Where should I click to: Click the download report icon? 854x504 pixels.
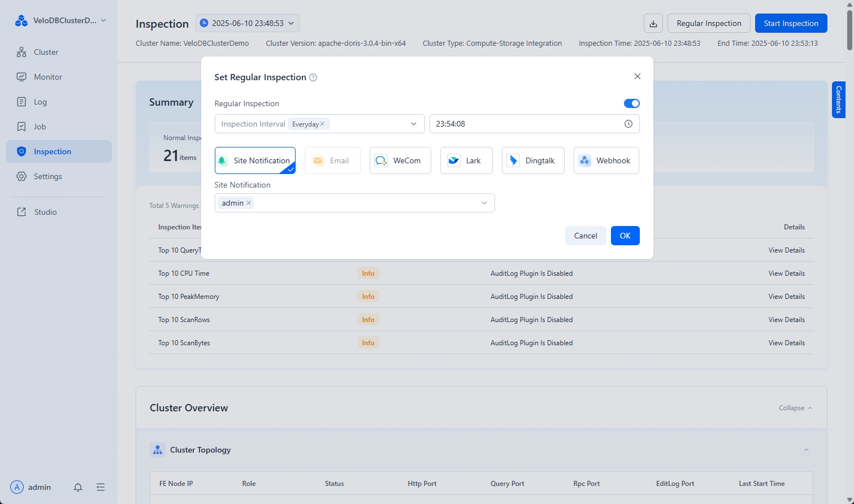(653, 23)
